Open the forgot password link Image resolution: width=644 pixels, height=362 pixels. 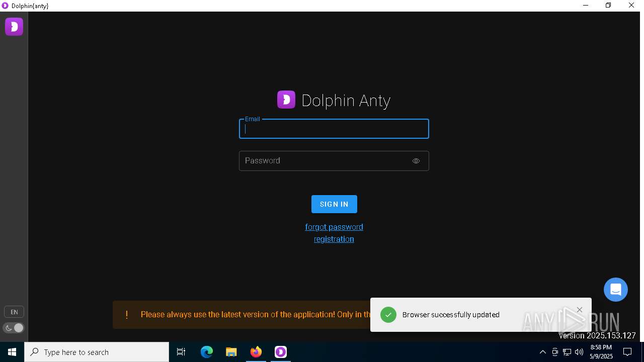334,227
